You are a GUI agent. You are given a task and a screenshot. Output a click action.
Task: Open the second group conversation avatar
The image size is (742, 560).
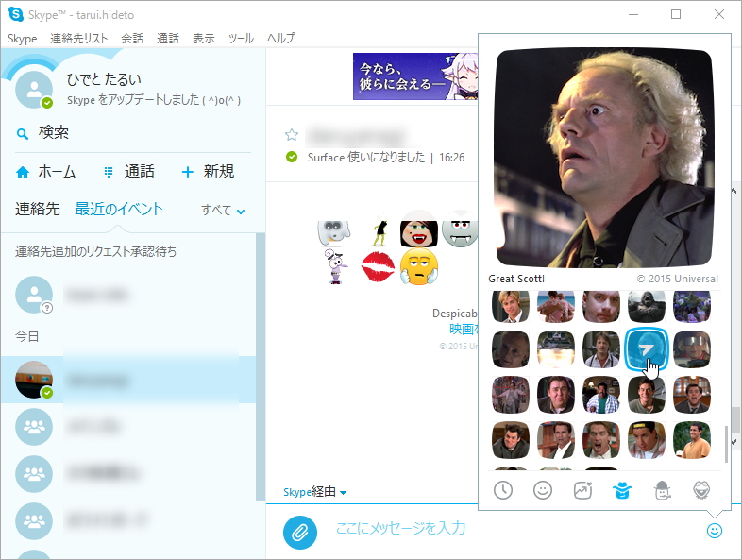(34, 474)
